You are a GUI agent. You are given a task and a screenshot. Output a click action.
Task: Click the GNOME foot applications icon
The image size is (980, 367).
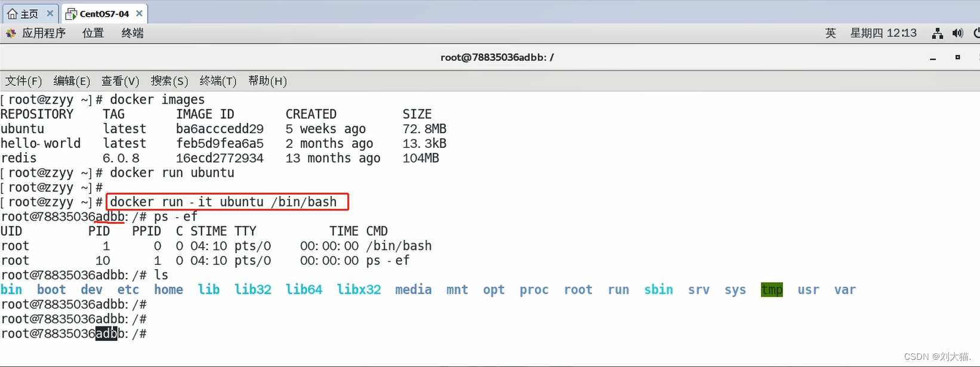(x=11, y=33)
